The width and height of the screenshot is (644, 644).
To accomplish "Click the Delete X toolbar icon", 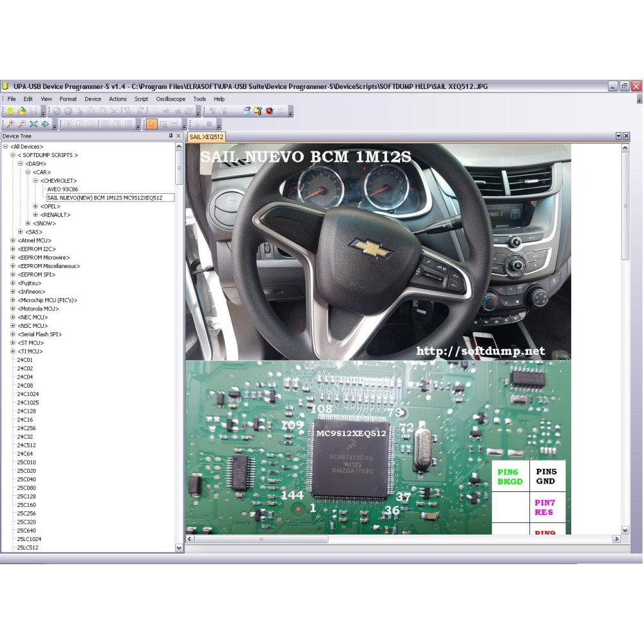I will pyautogui.click(x=114, y=111).
